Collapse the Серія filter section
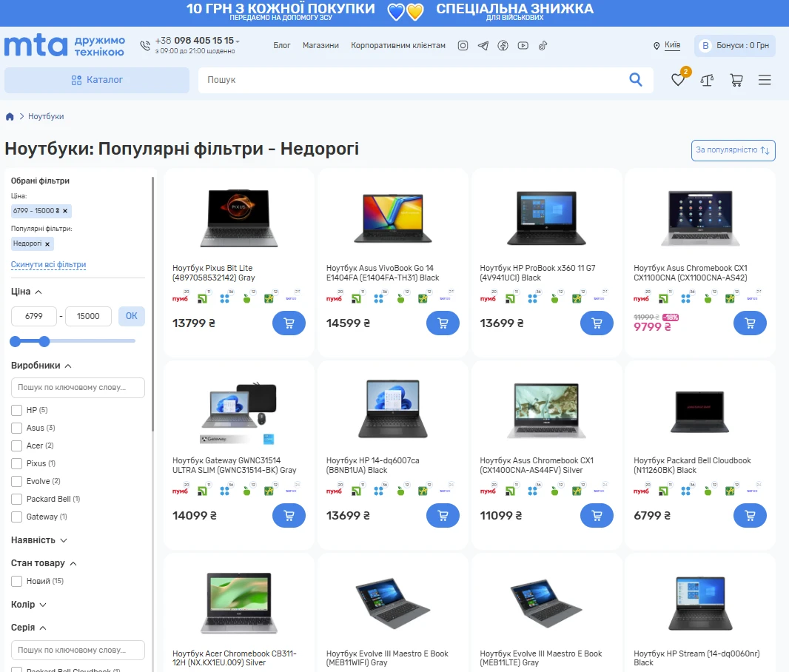Screen dimensions: 789x672 click(29, 628)
